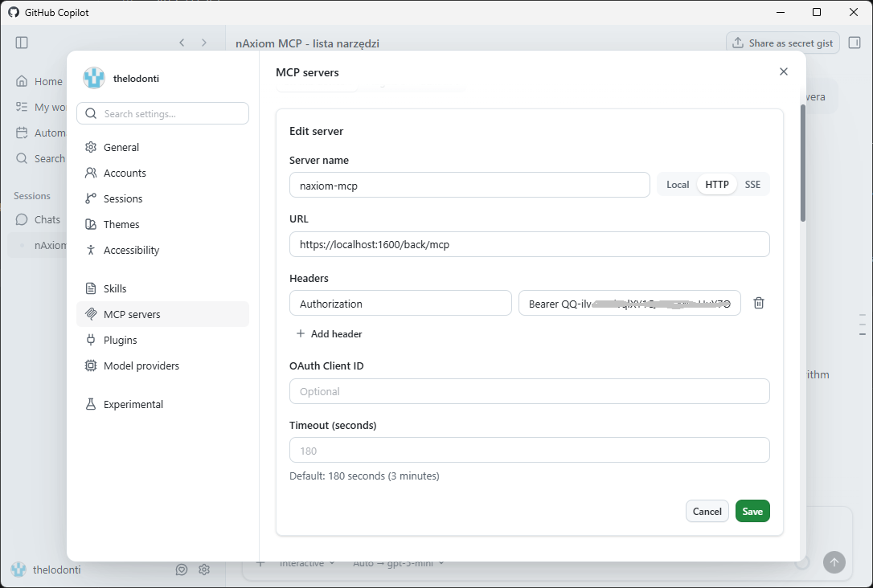The height and width of the screenshot is (588, 873).
Task: Open the Auto gpt-5-mini model dropdown
Action: pyautogui.click(x=398, y=563)
